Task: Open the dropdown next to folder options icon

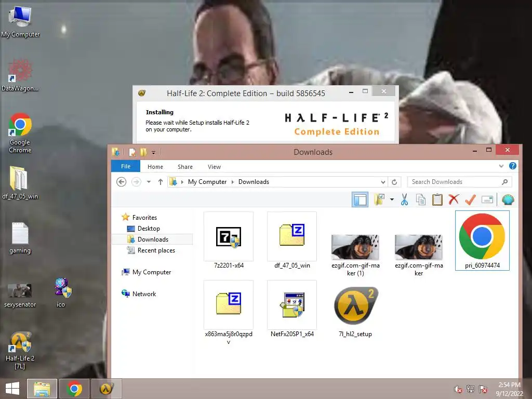Action: pyautogui.click(x=392, y=199)
